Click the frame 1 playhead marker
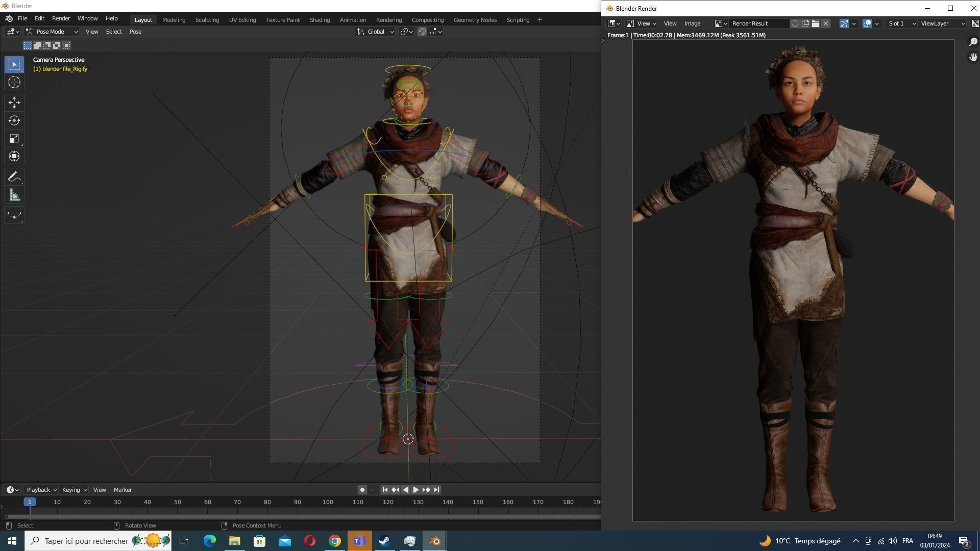This screenshot has width=980, height=551. pos(30,502)
